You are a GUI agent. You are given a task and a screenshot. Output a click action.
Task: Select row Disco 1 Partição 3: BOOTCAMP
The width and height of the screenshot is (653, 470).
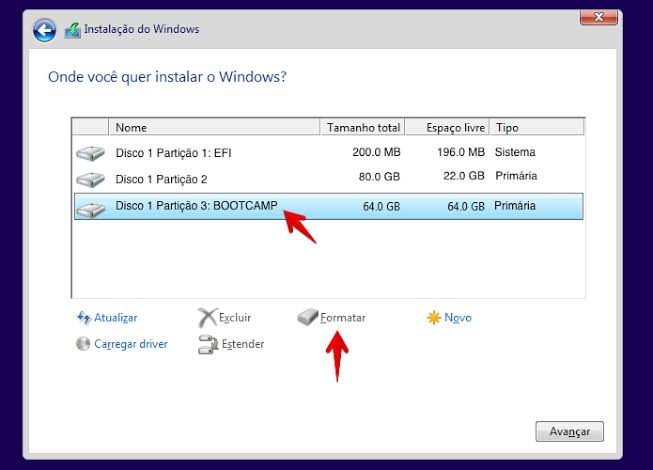[x=329, y=206]
